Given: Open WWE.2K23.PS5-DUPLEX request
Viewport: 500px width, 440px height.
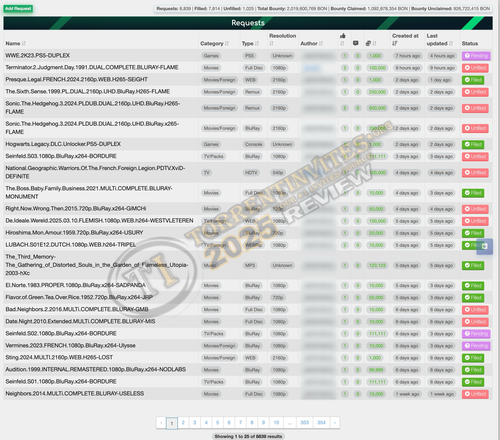Looking at the screenshot, I should (38, 55).
